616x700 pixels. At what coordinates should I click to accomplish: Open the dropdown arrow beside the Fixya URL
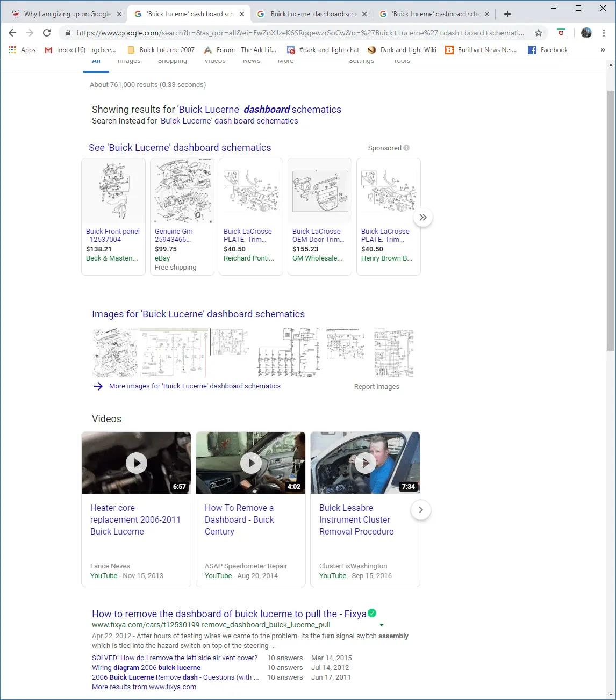[382, 625]
